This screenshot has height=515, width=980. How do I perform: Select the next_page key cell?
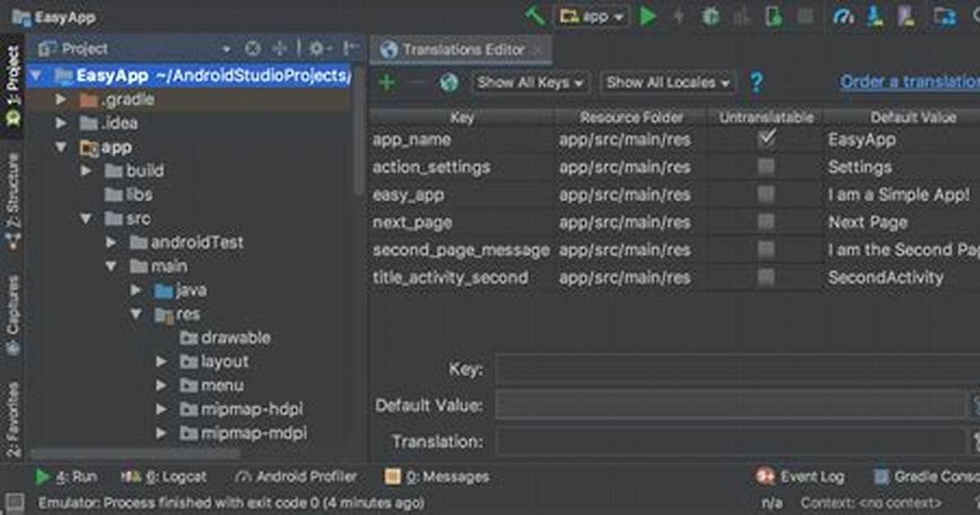click(462, 222)
